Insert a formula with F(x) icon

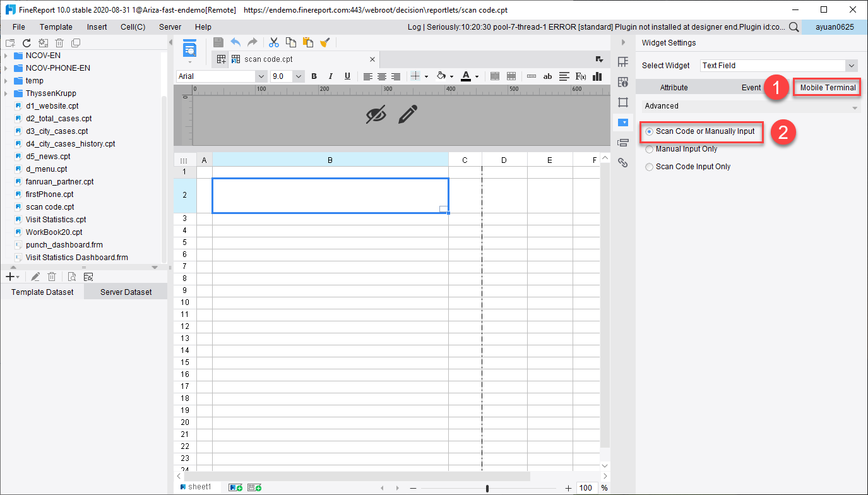click(581, 76)
